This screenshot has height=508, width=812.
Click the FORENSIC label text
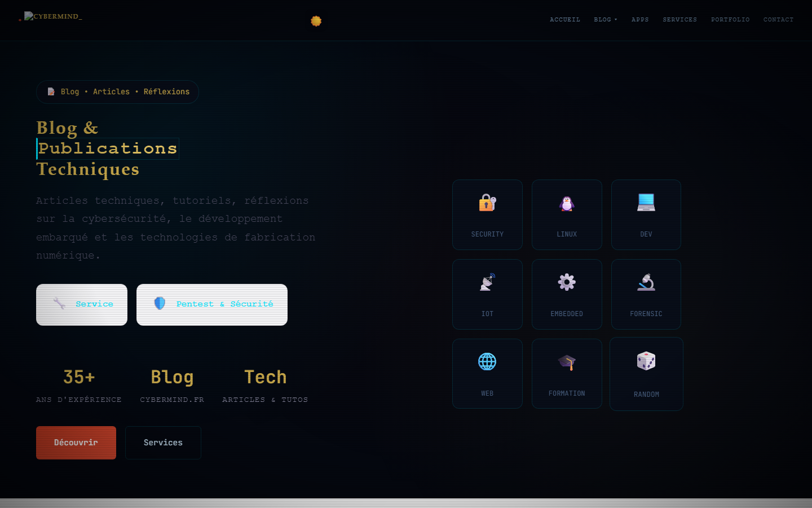tap(646, 314)
